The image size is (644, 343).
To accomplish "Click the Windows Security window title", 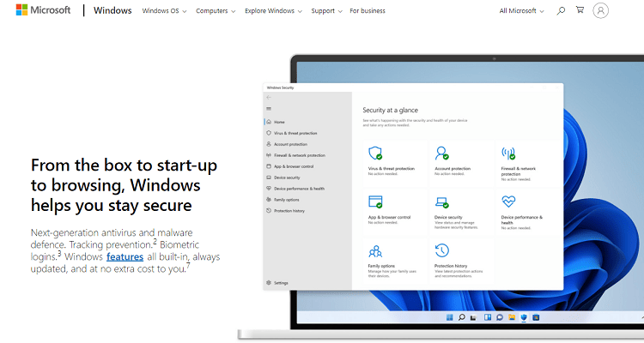I will coord(280,87).
